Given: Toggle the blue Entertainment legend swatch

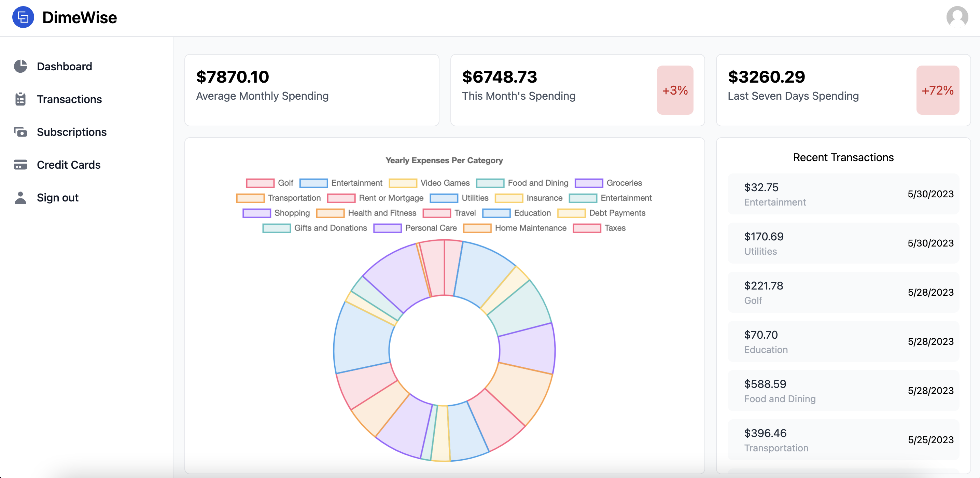Looking at the screenshot, I should coord(313,183).
